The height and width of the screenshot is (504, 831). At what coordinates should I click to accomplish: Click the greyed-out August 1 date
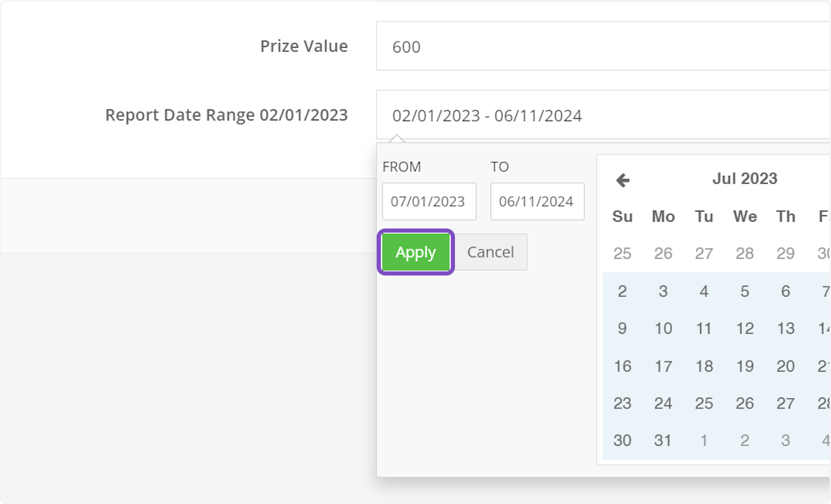pos(704,440)
